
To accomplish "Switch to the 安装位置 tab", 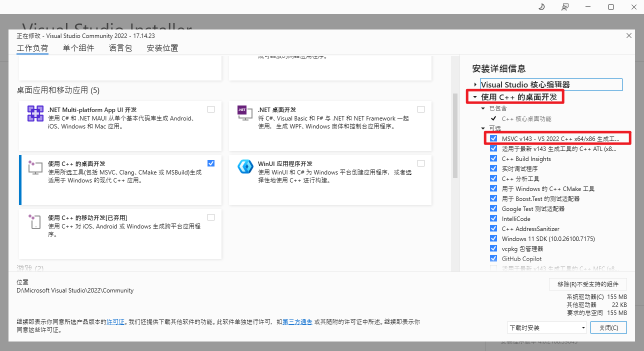I will pos(162,48).
